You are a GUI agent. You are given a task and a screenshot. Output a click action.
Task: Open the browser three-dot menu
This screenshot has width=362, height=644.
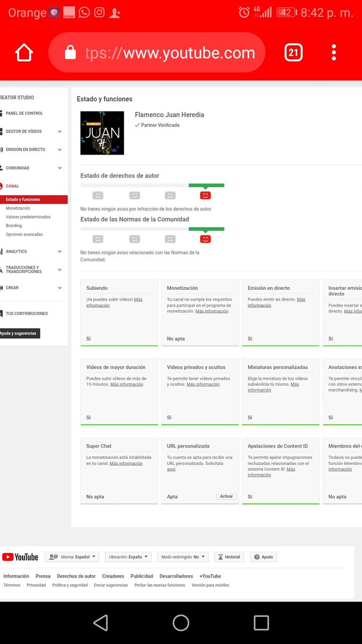tap(334, 53)
